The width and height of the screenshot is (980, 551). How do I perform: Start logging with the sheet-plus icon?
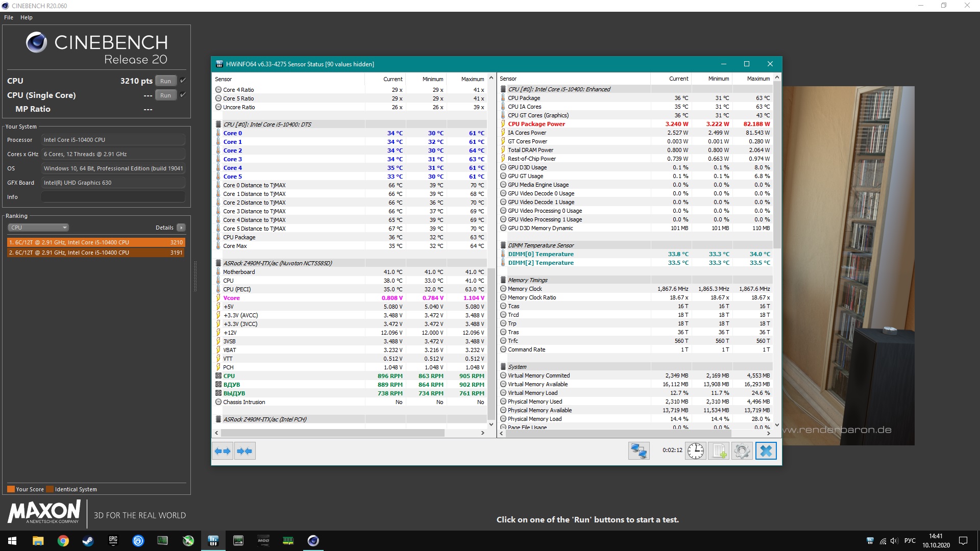coord(719,451)
